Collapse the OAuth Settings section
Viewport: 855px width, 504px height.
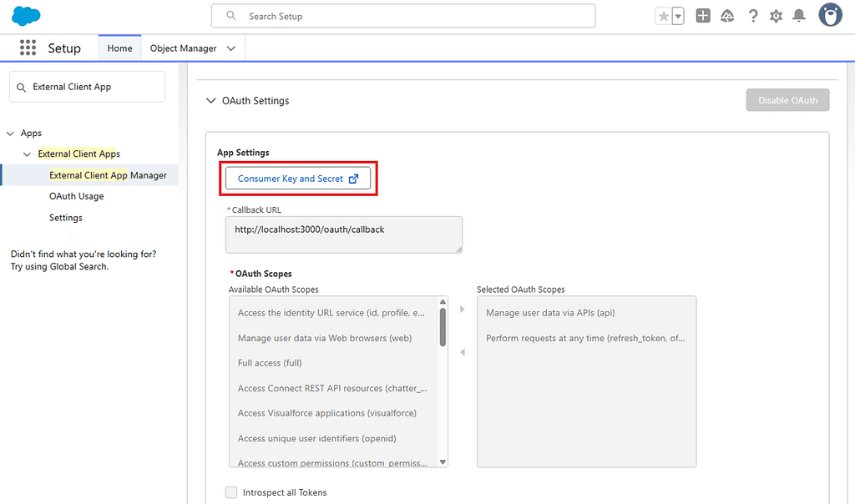[x=211, y=101]
